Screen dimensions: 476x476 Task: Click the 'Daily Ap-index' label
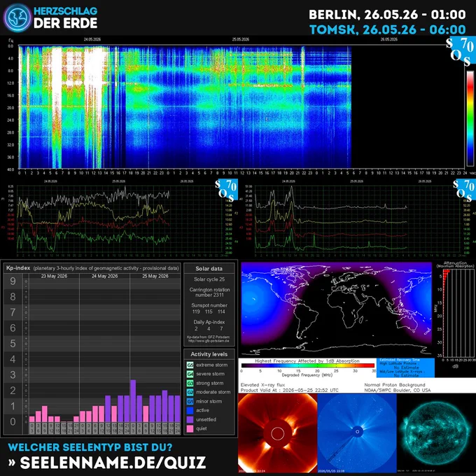pyautogui.click(x=209, y=322)
